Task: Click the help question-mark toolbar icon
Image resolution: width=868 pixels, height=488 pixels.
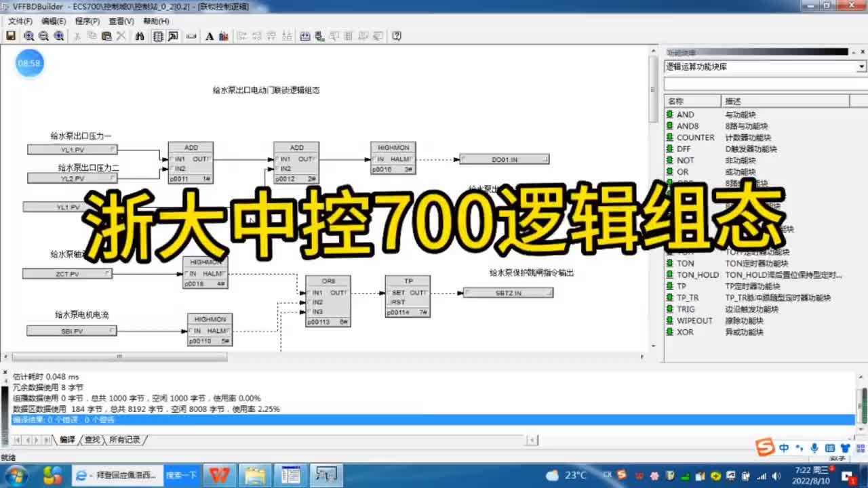Action: pos(397,36)
